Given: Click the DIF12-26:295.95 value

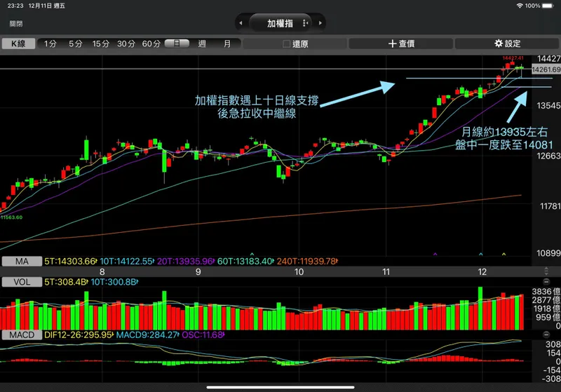Looking at the screenshot, I should pos(79,335).
